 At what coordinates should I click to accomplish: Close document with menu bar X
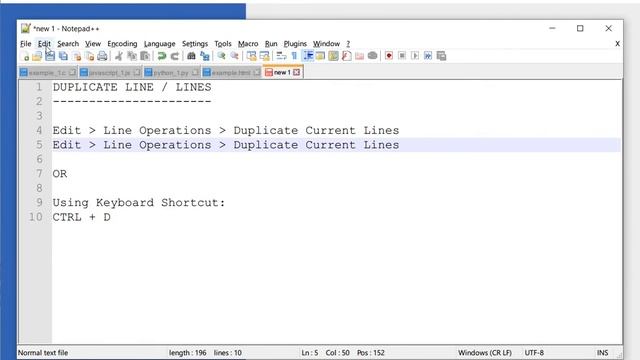pos(617,44)
